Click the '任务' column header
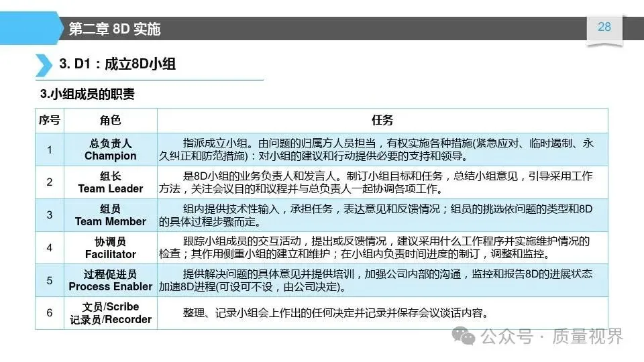Image resolution: width=644 pixels, height=362 pixels. tap(382, 120)
